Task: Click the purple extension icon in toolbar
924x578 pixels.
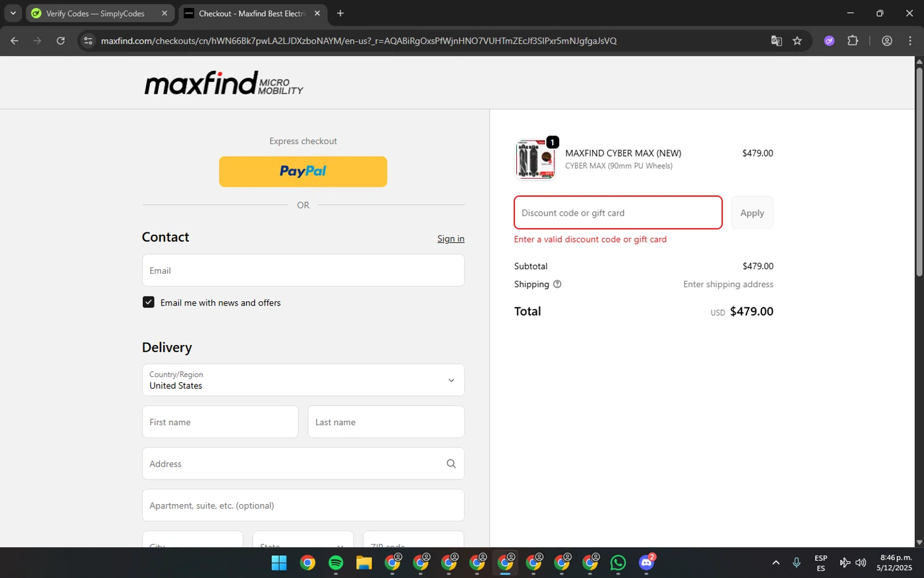Action: pos(829,41)
